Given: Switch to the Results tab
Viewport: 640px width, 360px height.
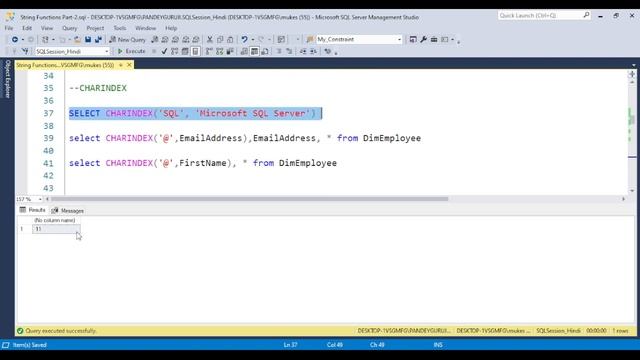Looking at the screenshot, I should coord(33,210).
